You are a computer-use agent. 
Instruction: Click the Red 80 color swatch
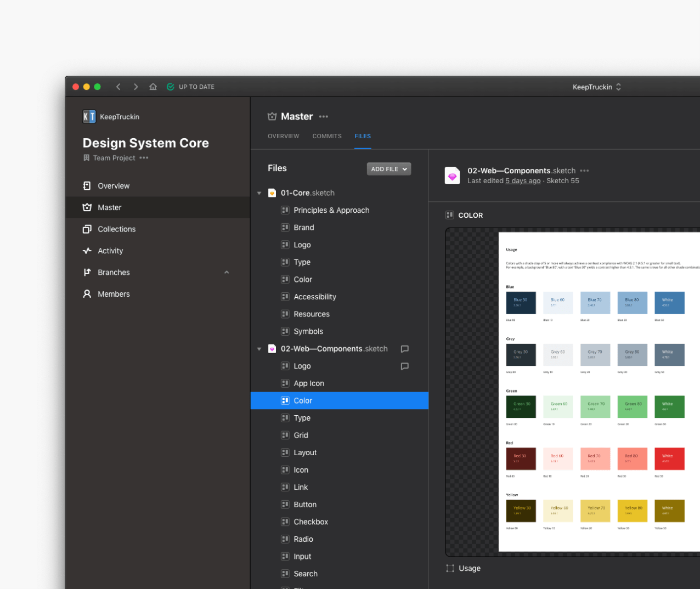pyautogui.click(x=632, y=458)
